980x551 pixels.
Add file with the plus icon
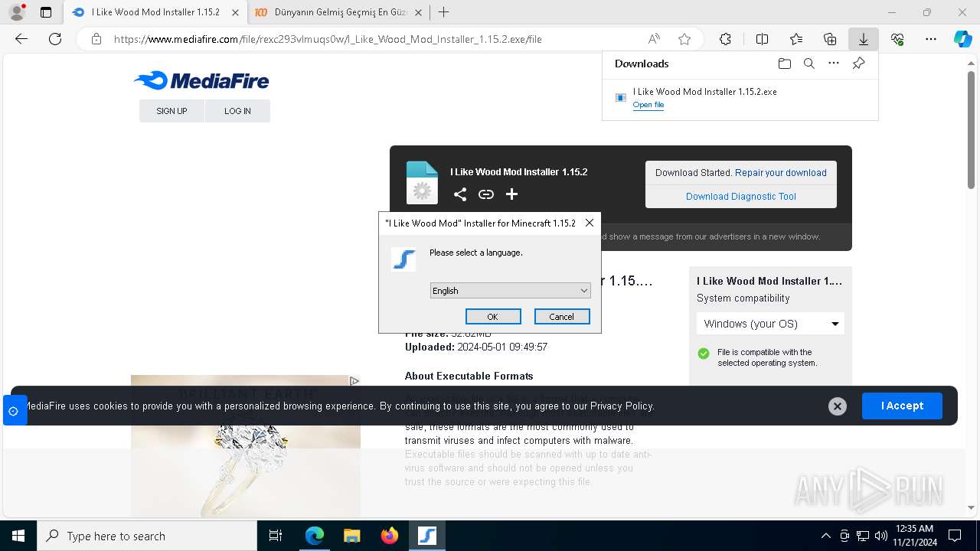click(511, 194)
